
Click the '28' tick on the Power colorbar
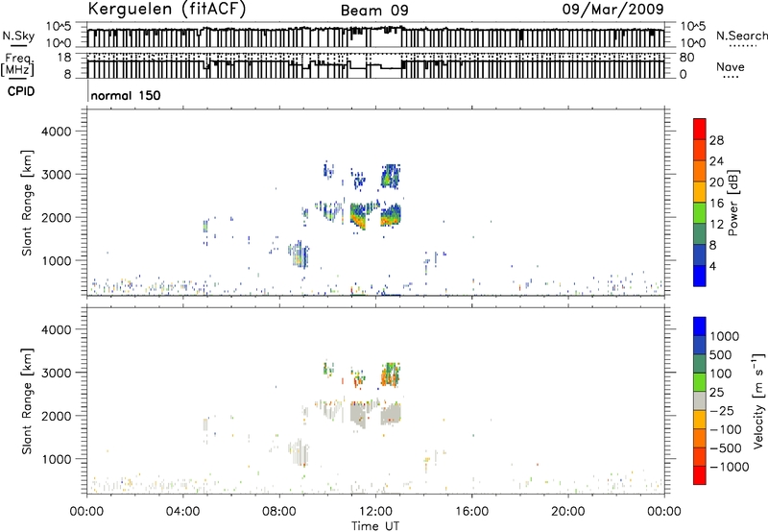coord(716,140)
